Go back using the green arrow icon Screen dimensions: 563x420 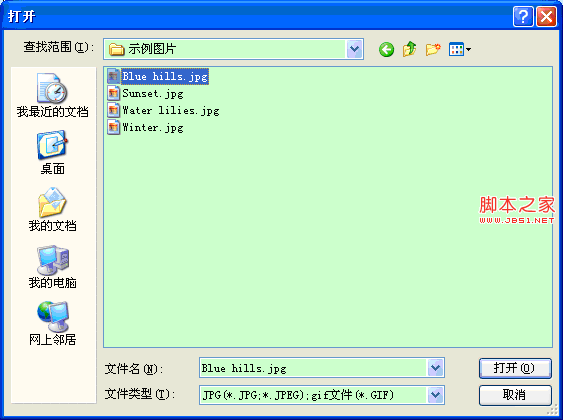point(386,49)
